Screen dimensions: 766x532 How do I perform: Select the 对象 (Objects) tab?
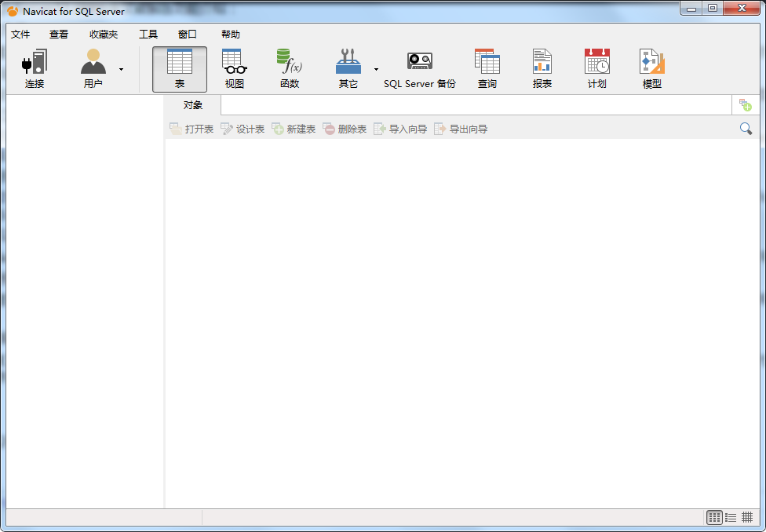click(193, 105)
